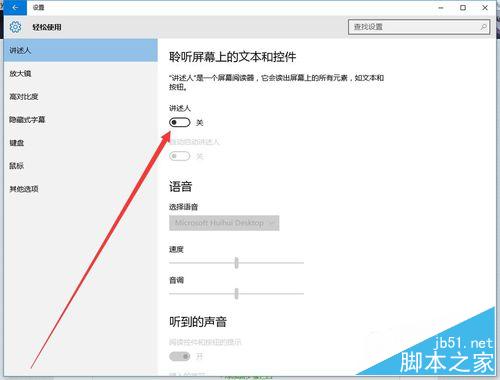The image size is (500, 380).
Task: Open 隐藏式字幕 settings page
Action: 80,119
